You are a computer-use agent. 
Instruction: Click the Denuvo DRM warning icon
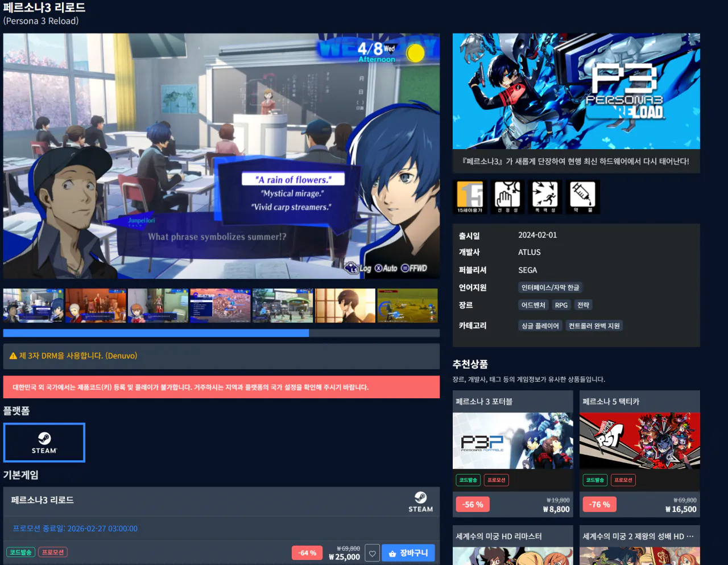coord(13,356)
